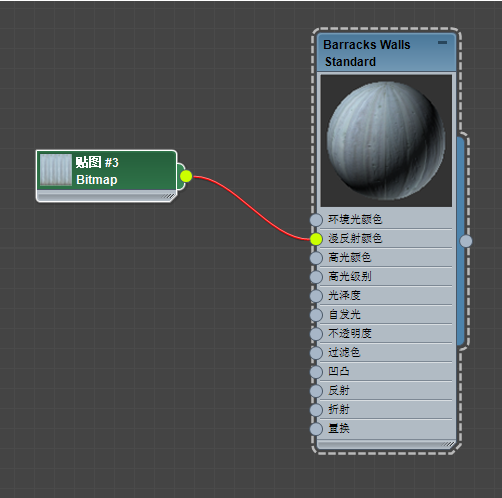Click the Barracks Walls node resize grip
502x498 pixels.
tap(448, 444)
